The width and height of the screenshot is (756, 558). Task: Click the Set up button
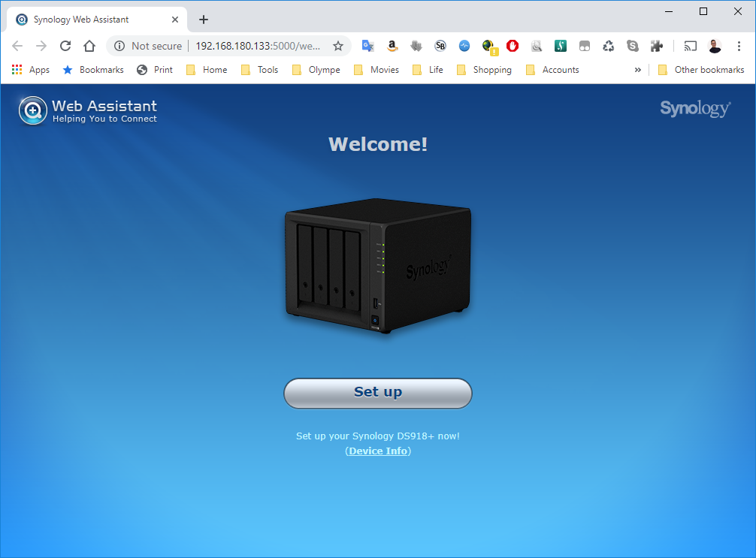coord(377,394)
